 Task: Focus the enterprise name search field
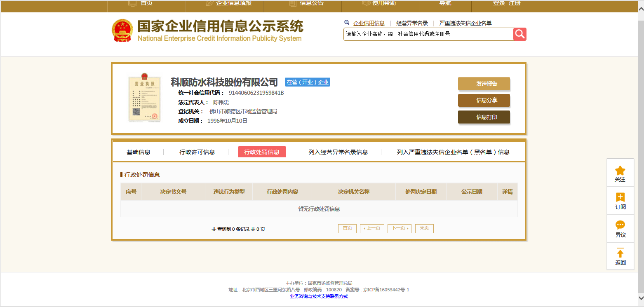[x=428, y=34]
